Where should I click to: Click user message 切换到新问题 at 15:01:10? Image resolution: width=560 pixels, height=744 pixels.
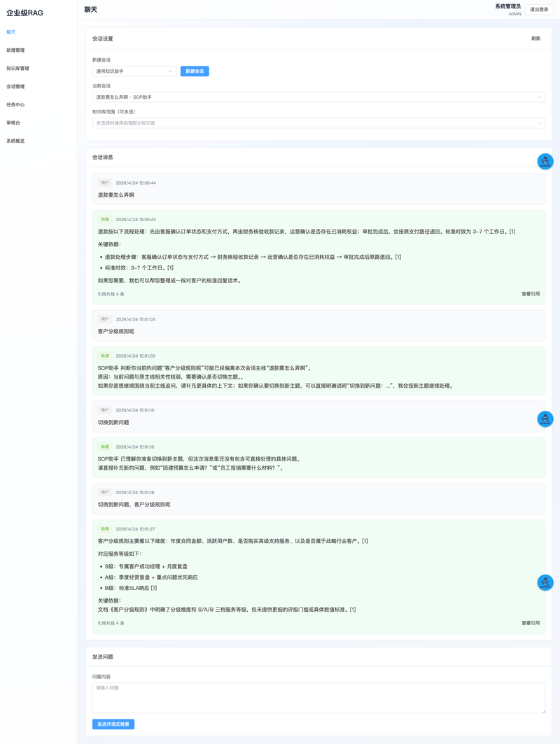point(113,422)
